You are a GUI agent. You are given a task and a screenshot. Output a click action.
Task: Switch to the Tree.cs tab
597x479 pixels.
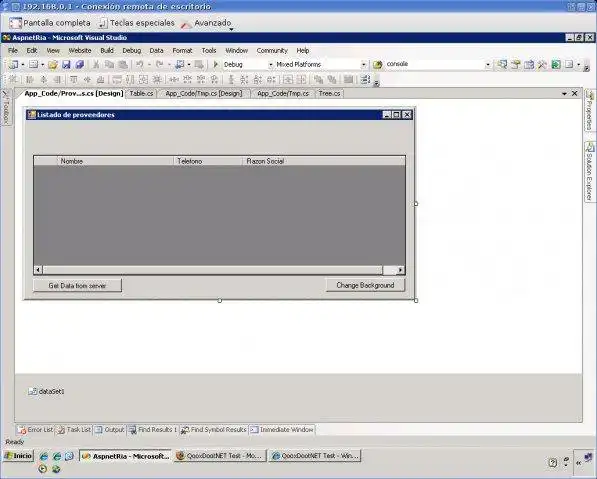click(329, 93)
